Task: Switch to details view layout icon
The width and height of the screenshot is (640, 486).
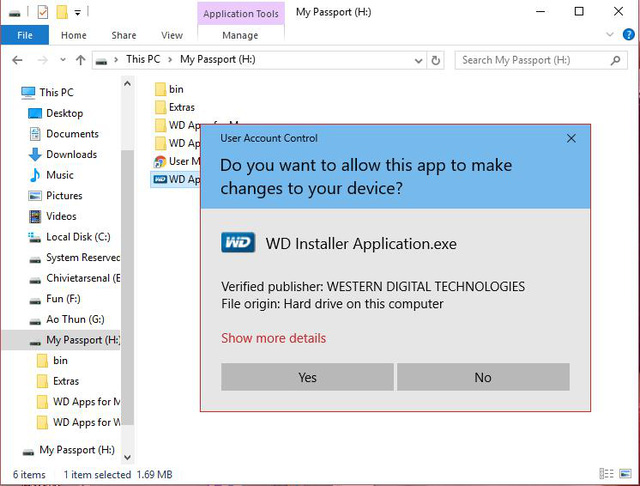Action: pos(606,474)
